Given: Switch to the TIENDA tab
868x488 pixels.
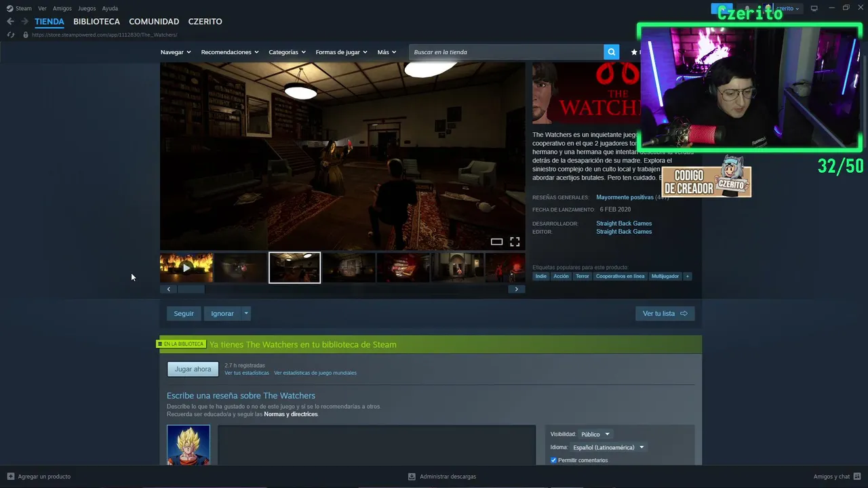Looking at the screenshot, I should pos(50,22).
